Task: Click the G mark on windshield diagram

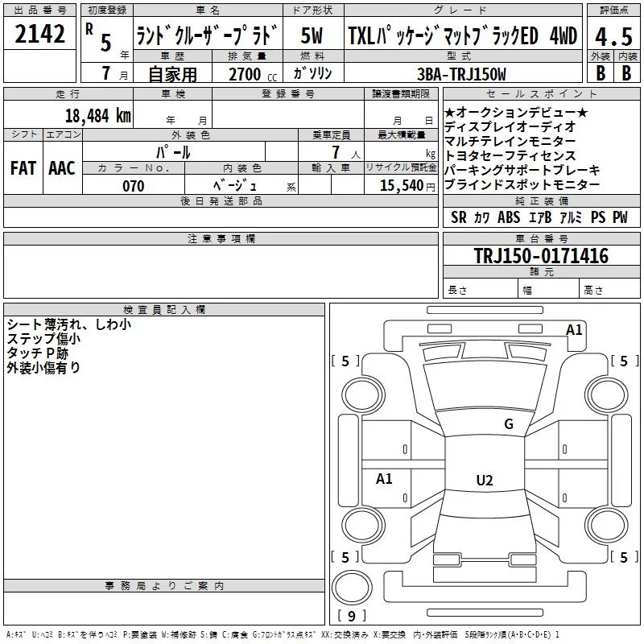Action: (509, 424)
